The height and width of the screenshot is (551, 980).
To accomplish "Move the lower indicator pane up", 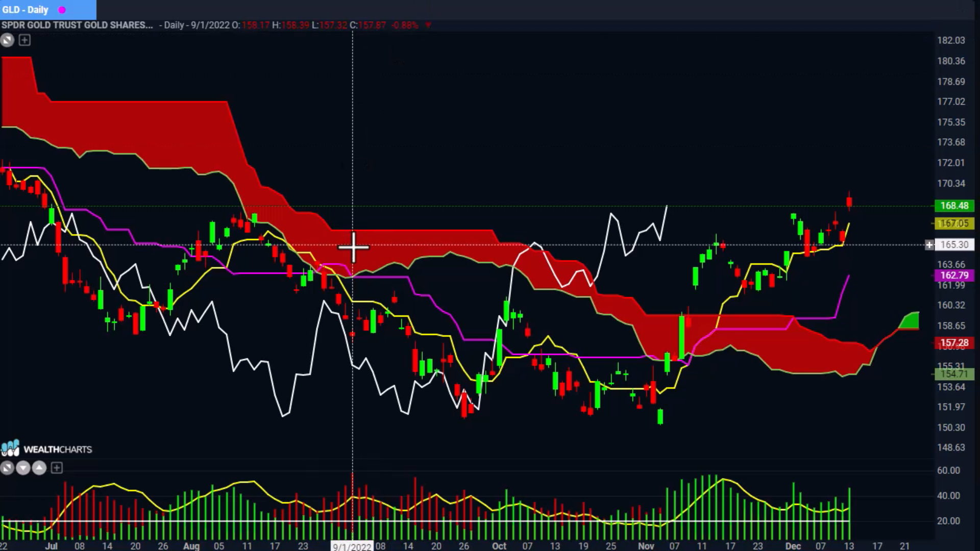I will pos(39,468).
